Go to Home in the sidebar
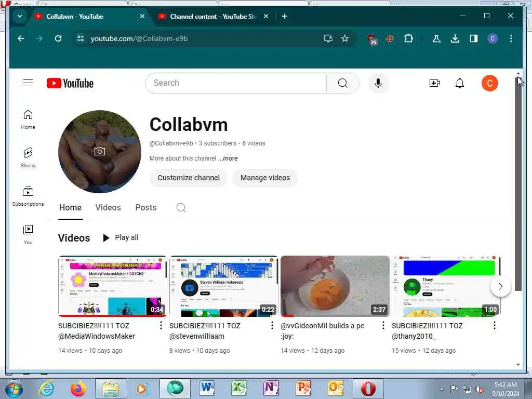 (28, 119)
